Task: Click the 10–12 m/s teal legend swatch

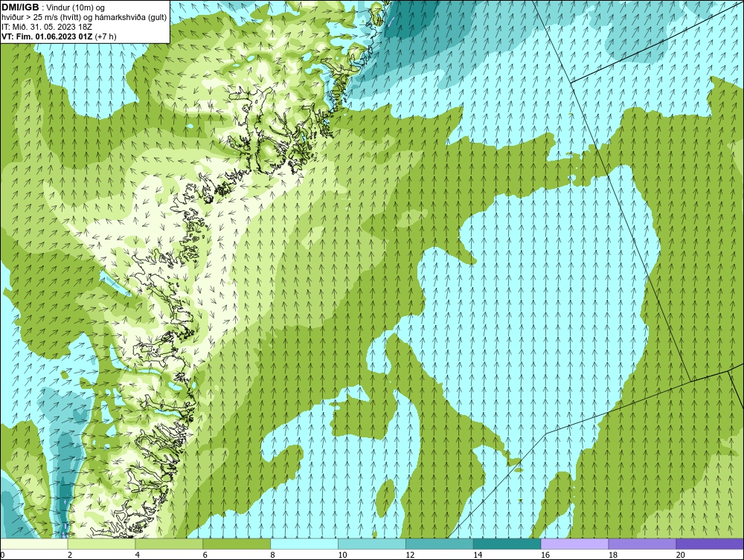Action: (372, 544)
